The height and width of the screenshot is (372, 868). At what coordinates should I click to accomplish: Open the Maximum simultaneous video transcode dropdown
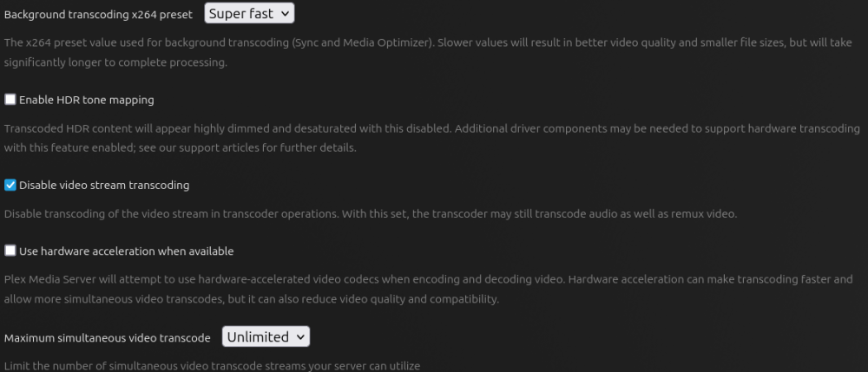(266, 336)
